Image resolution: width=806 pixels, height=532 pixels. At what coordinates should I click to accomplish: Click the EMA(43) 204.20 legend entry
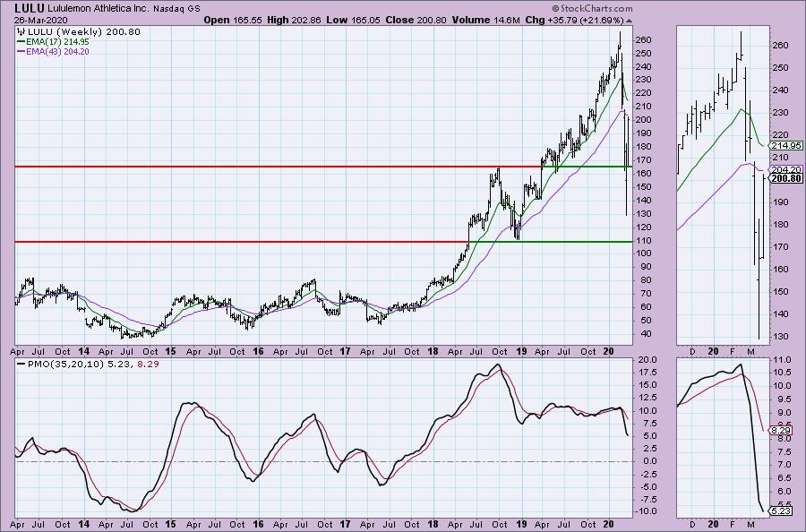click(57, 51)
